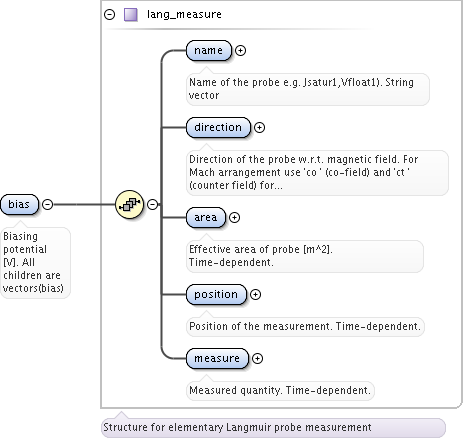Expand the position element
The image size is (464, 441).
pos(255,294)
